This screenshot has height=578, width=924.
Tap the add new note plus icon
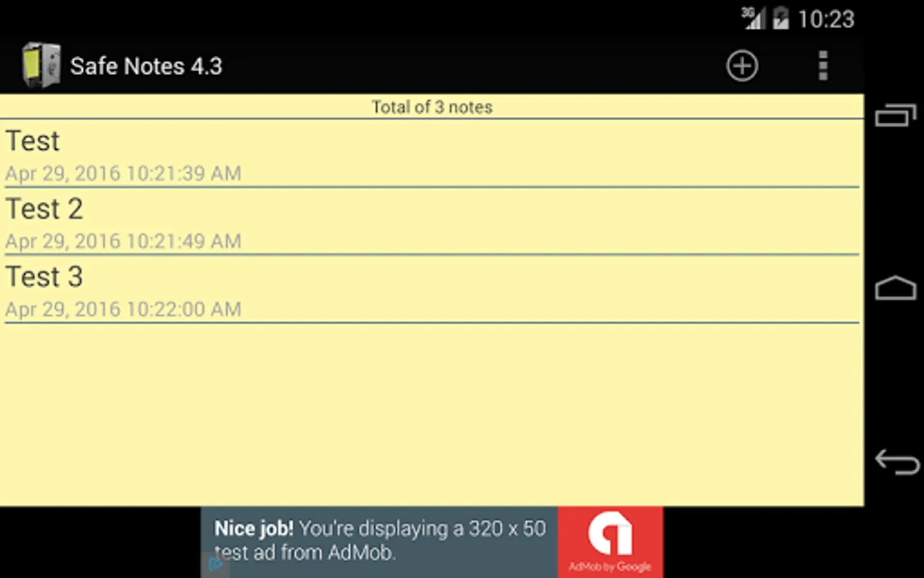[x=742, y=66]
